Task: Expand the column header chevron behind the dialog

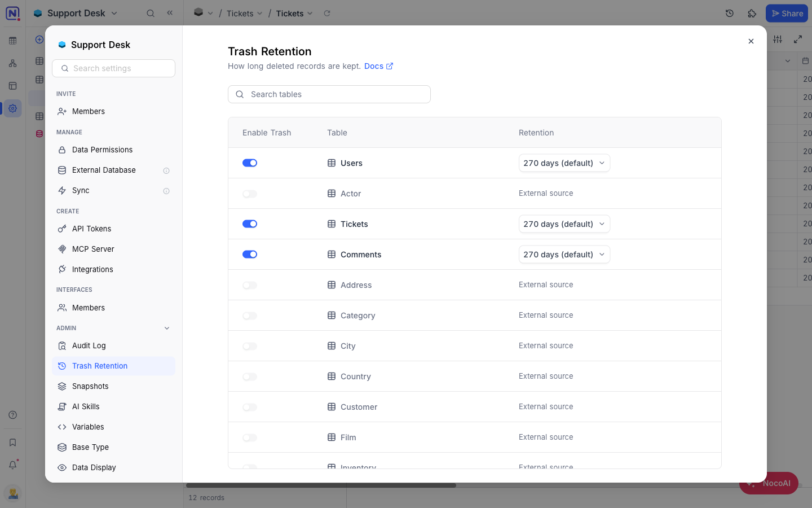Action: 788,61
